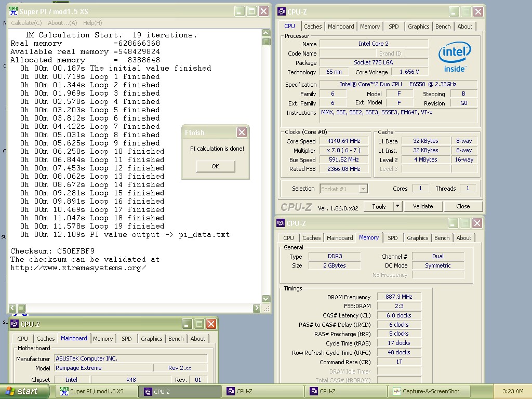Click the Validate button in CPU-Z
Screen dimensions: 532x399
coord(423,206)
